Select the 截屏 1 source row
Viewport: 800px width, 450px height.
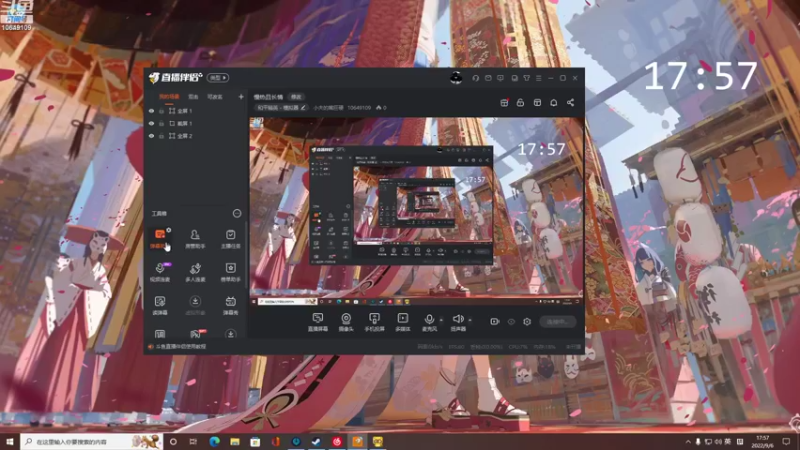pos(195,123)
